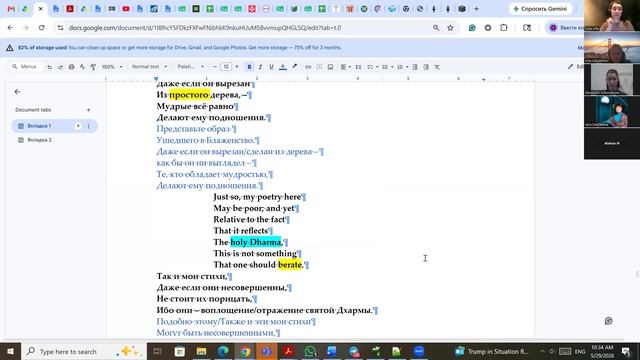Open the zoom level dropdown 150%
This screenshot has width=640, height=360.
(x=112, y=67)
